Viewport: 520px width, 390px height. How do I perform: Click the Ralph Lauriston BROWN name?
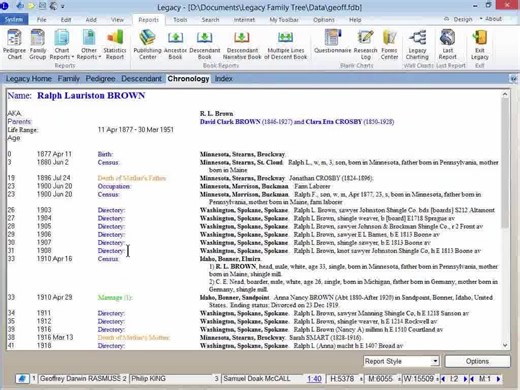click(91, 96)
